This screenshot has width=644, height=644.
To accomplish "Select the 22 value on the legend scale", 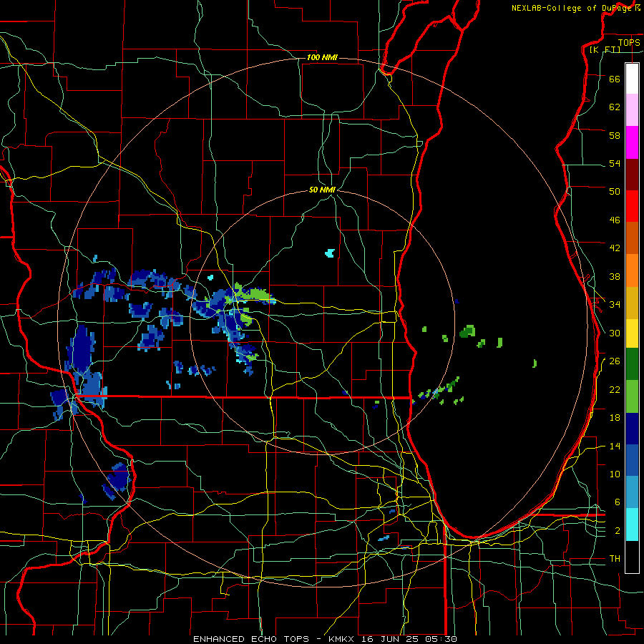I will coord(615,389).
